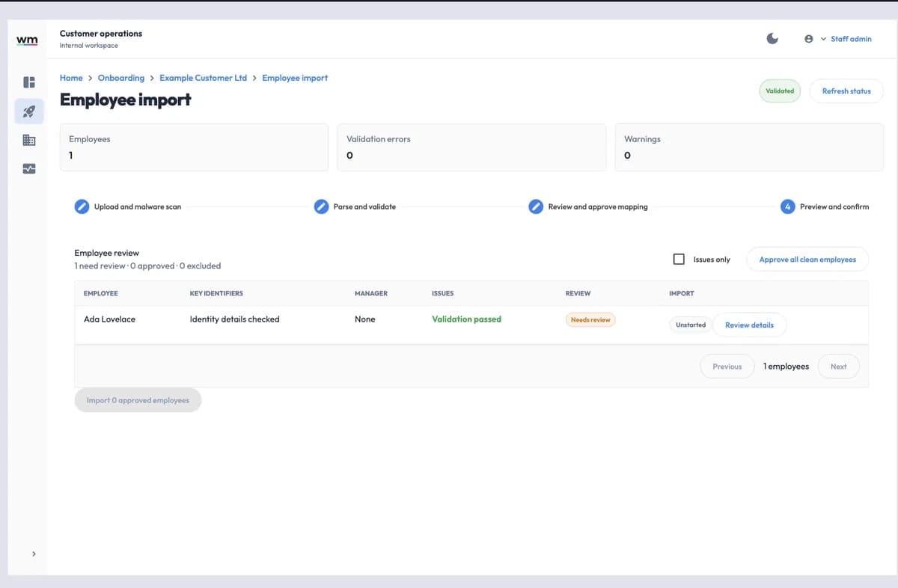The height and width of the screenshot is (588, 898).
Task: Toggle dark mode with the moon icon
Action: (x=773, y=39)
